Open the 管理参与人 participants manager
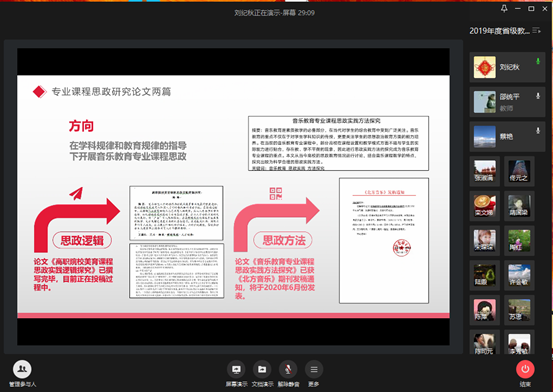Screen dimensions: 553x392 (22, 374)
